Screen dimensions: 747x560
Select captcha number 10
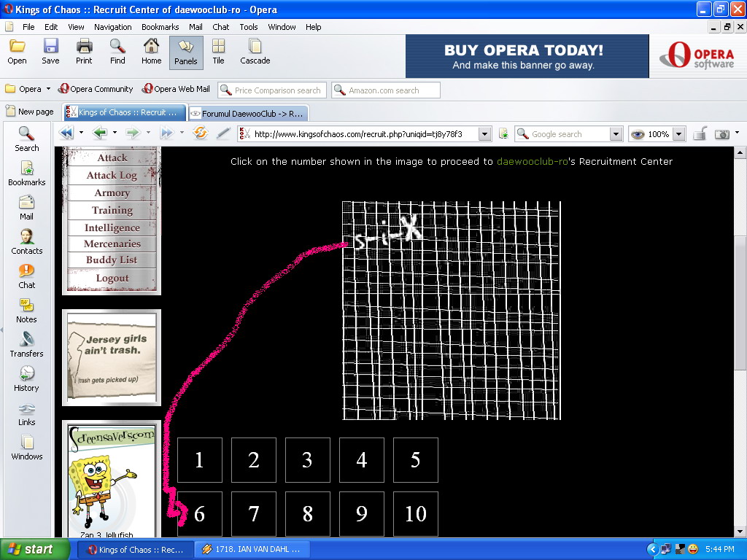[415, 514]
